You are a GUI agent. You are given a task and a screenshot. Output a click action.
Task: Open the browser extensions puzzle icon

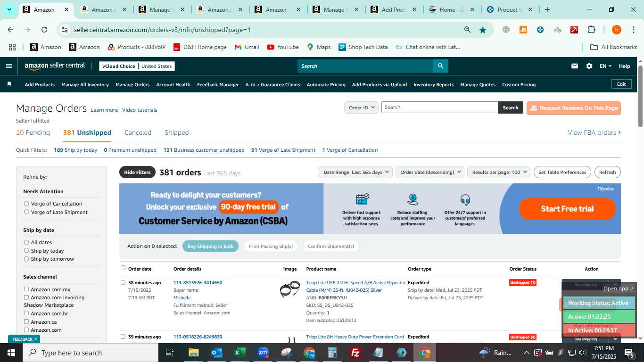point(591,30)
